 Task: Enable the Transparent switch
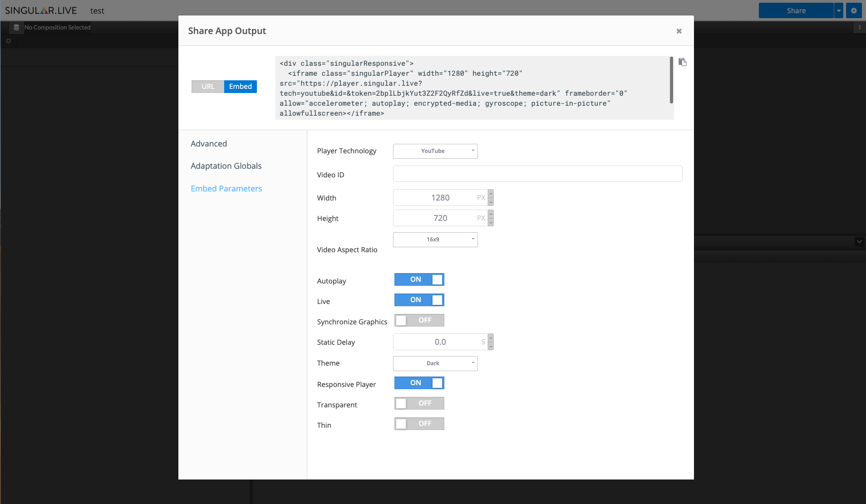click(419, 403)
